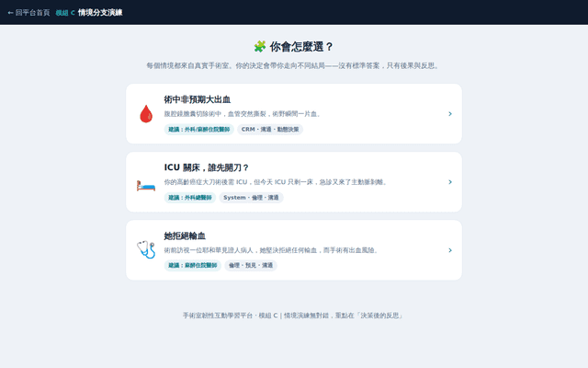Click the System・倫理・溝通 tag
The height and width of the screenshot is (368, 588).
251,198
